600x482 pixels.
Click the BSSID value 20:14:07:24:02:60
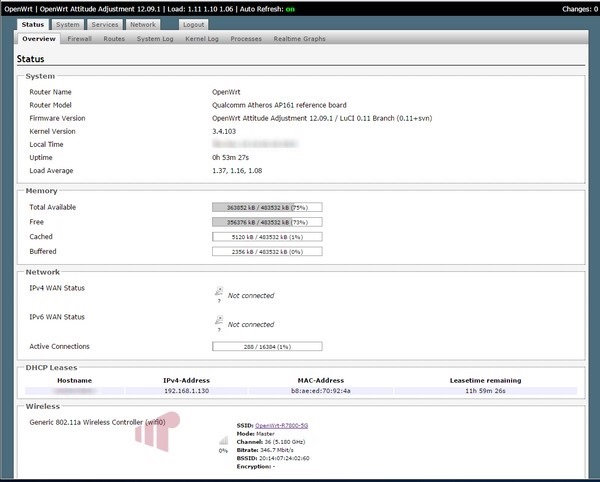pos(284,458)
